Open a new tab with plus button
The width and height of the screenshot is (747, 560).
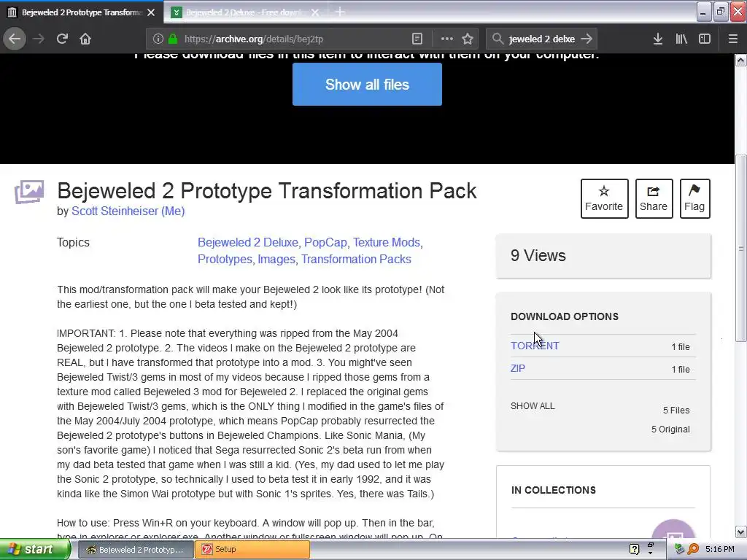[340, 12]
